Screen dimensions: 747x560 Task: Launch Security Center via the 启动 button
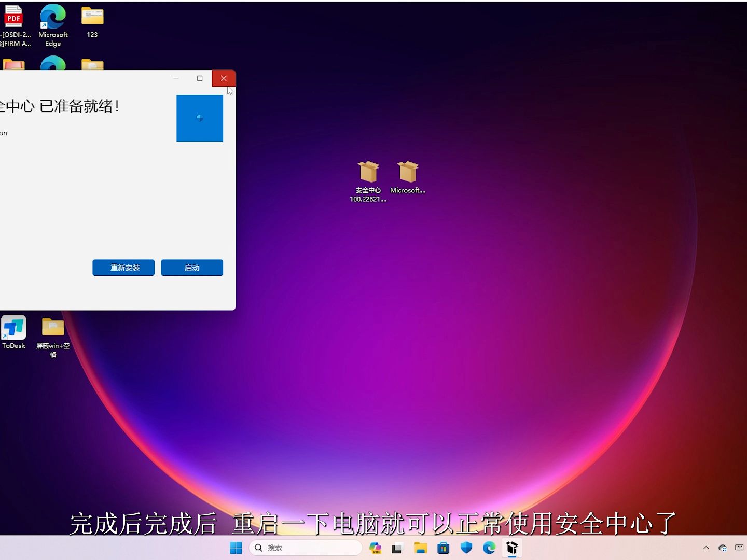[192, 268]
